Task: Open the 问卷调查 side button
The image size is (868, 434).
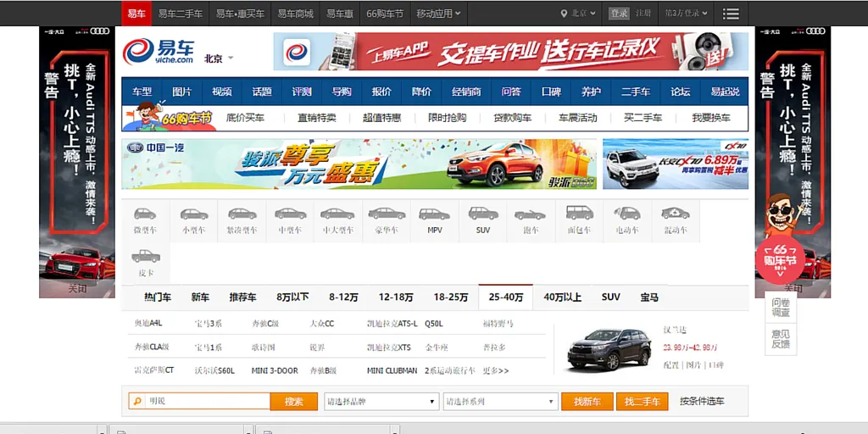Action: (x=781, y=308)
